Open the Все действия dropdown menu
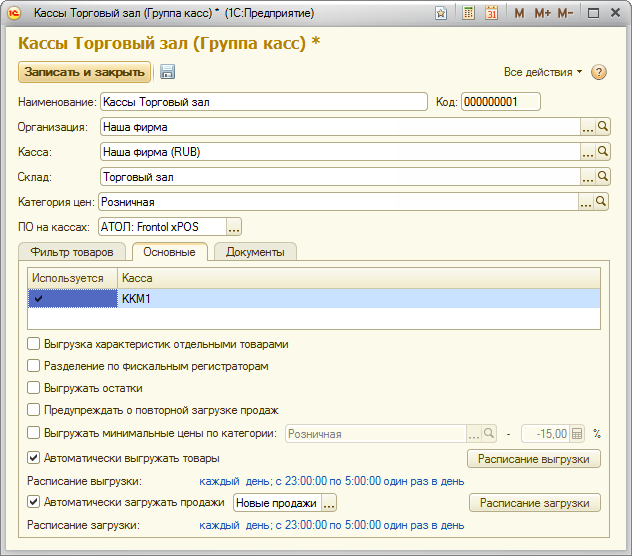This screenshot has height=556, width=632. (543, 72)
